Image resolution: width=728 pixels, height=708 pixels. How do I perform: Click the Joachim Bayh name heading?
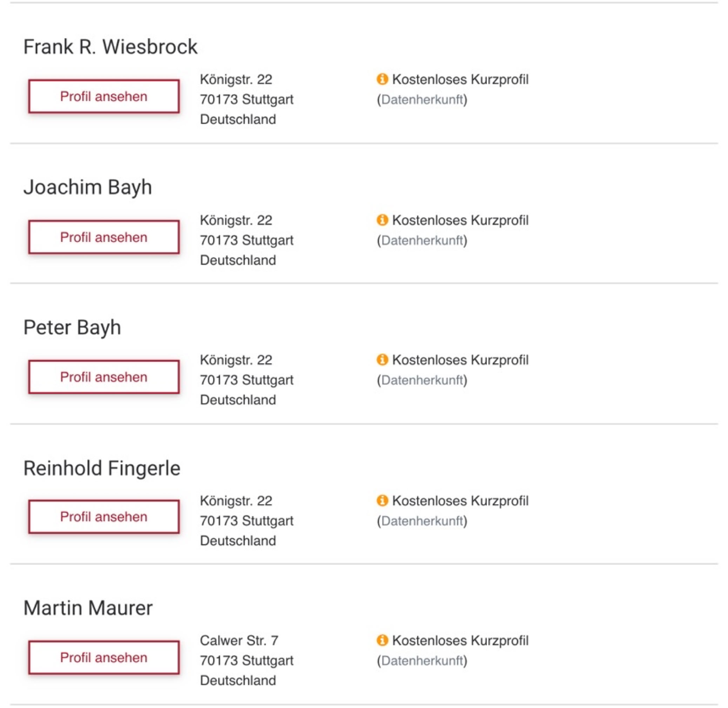tap(87, 187)
